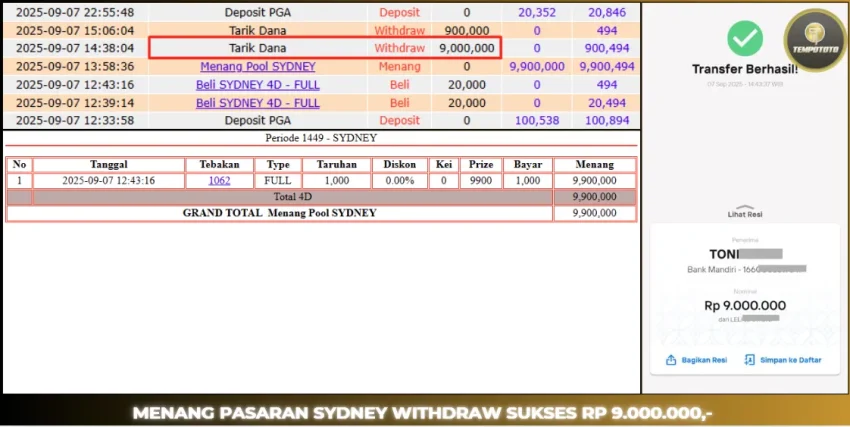Select the 9,000,000 withdraw amount cell
The image size is (850, 427).
(467, 48)
